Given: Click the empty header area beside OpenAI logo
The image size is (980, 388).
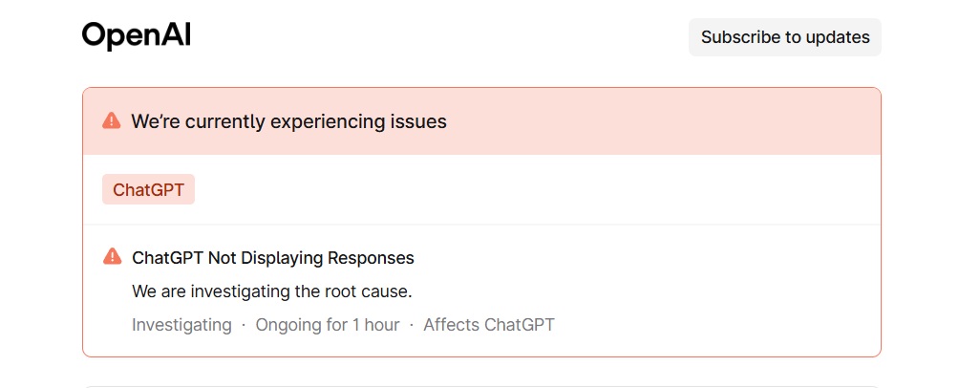Looking at the screenshot, I should tap(430, 36).
